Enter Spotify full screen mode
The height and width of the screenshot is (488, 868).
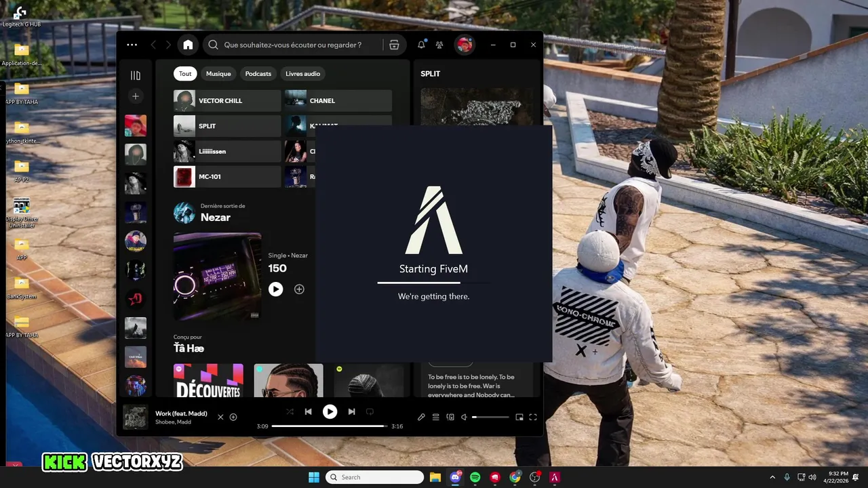pos(533,418)
